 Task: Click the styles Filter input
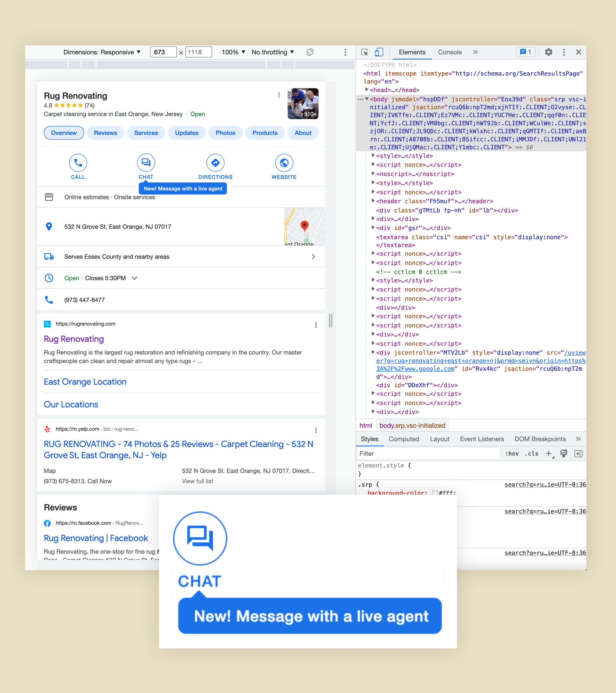(428, 454)
